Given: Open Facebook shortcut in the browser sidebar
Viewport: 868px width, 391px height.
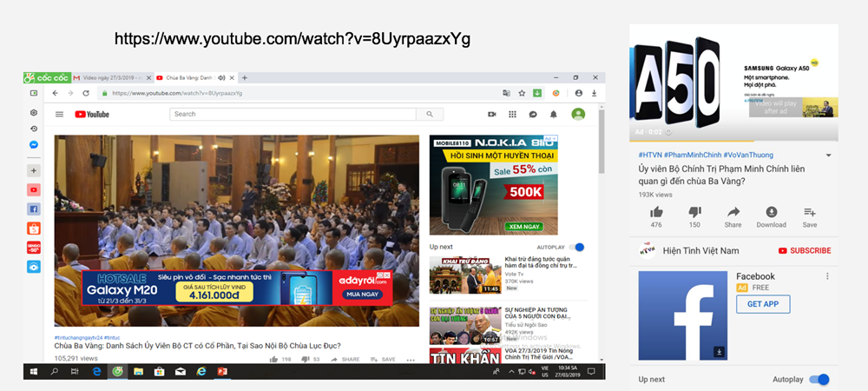Looking at the screenshot, I should 34,209.
